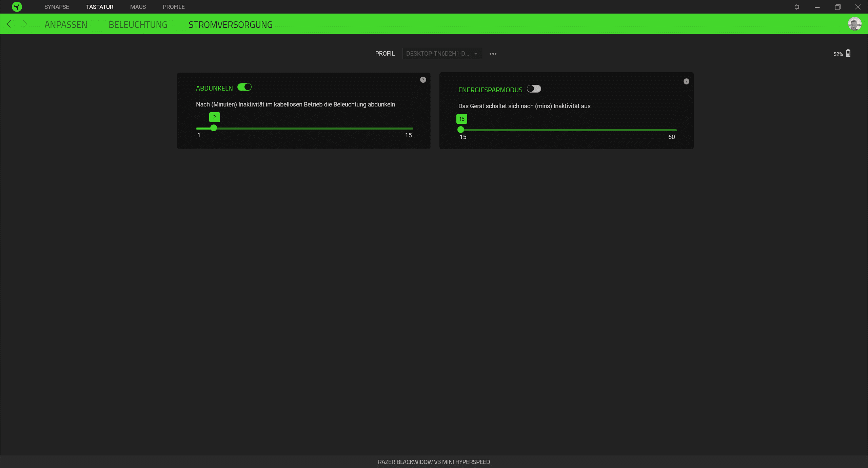This screenshot has height=468, width=868.
Task: Disable the Abdunkeln toggle
Action: click(244, 87)
